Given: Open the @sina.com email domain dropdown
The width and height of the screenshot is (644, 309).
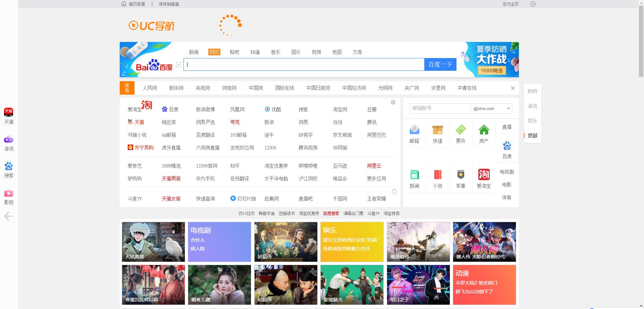Looking at the screenshot, I should point(508,108).
